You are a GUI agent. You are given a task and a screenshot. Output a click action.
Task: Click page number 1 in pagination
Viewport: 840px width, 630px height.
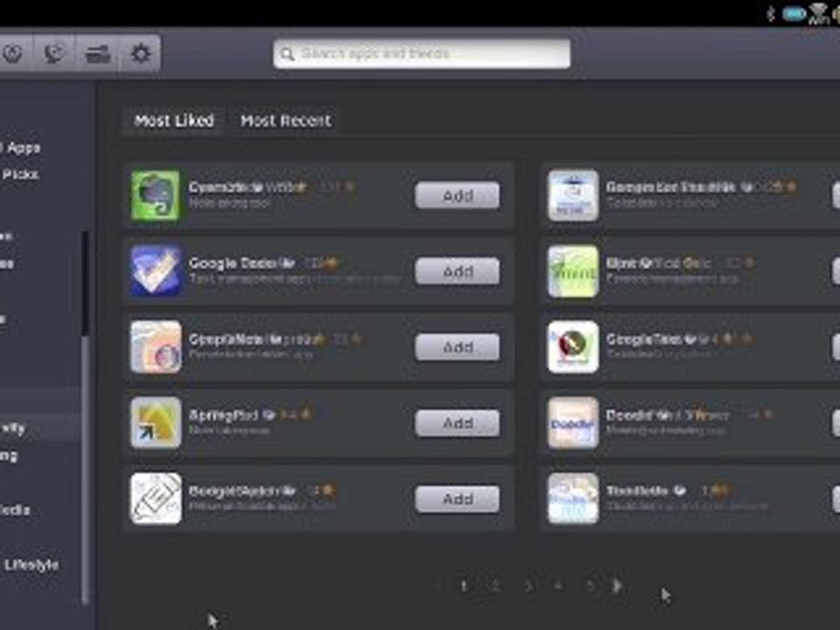[464, 586]
